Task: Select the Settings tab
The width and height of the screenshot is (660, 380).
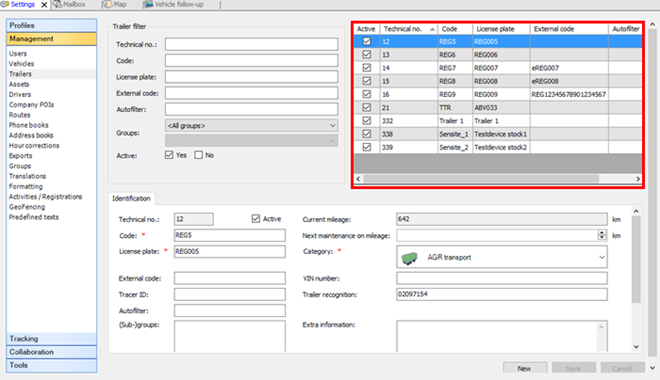Action: [x=18, y=4]
